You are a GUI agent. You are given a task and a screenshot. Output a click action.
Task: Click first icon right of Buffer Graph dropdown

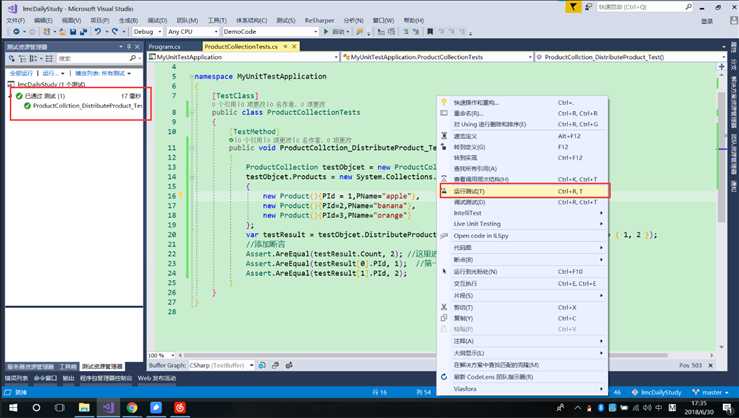coord(262,365)
